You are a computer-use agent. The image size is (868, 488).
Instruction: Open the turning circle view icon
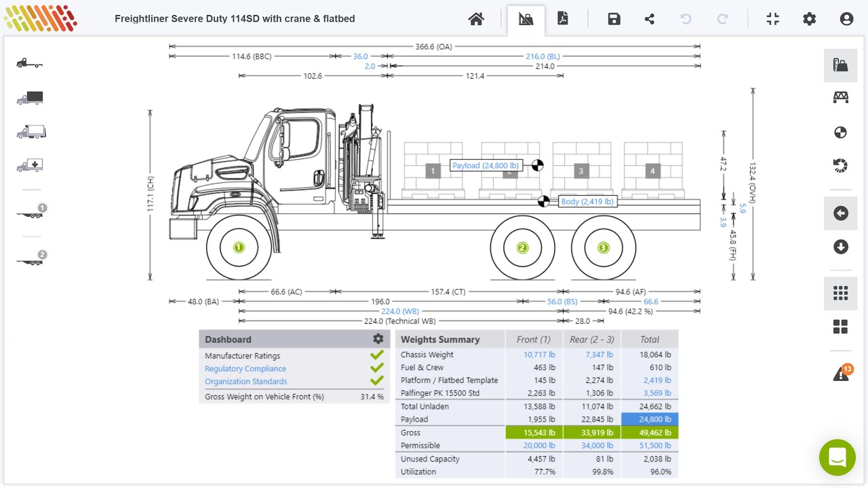[x=841, y=165]
